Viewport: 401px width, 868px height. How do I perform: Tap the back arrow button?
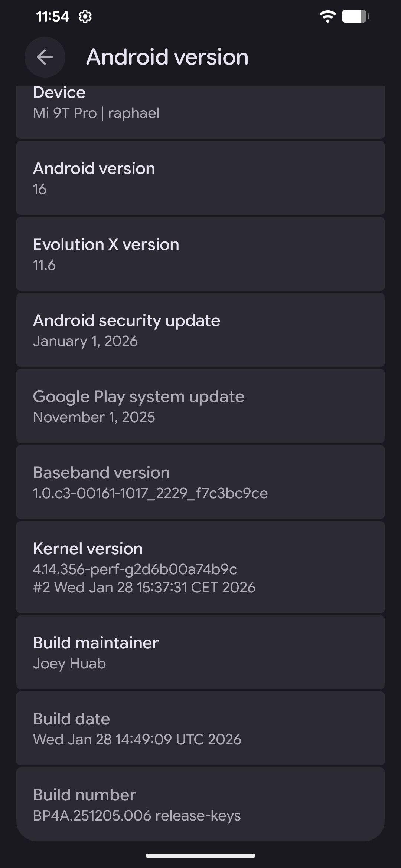(45, 57)
